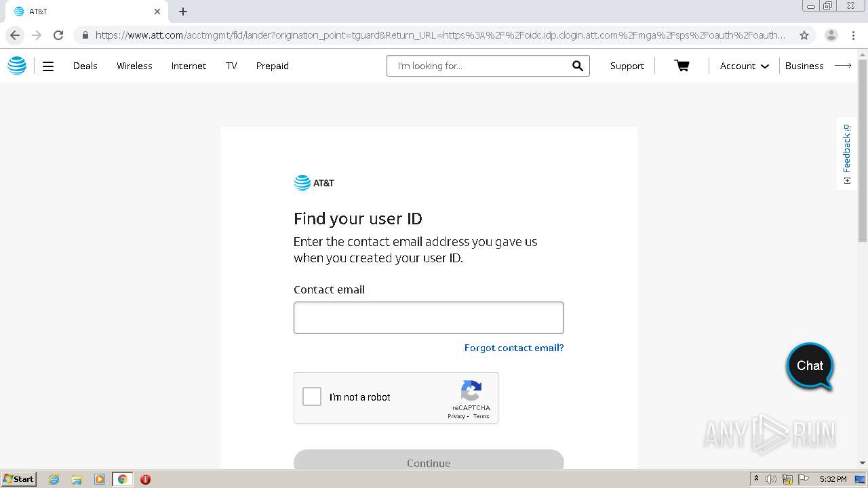The height and width of the screenshot is (488, 868).
Task: View the shopping cart
Action: [682, 66]
